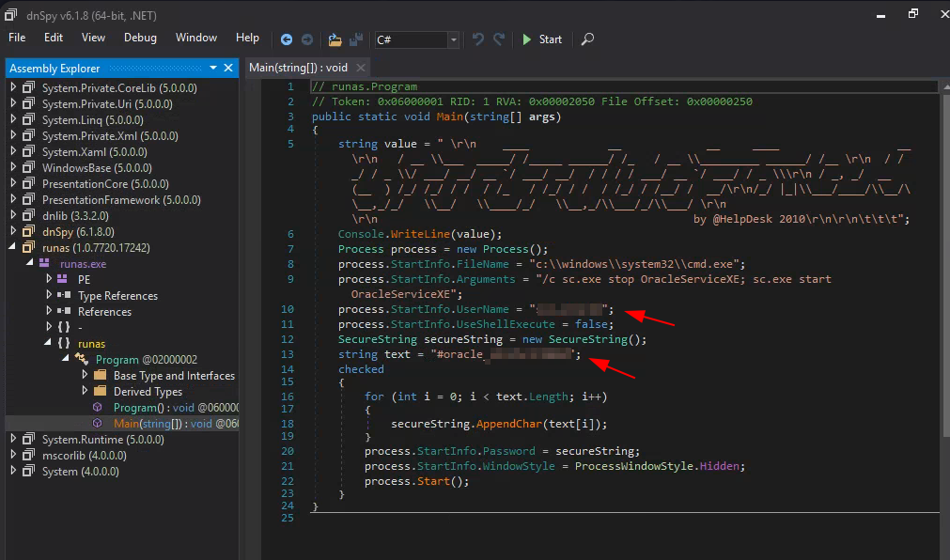
Task: Click the System.Runtime assembly icon
Action: pos(28,439)
